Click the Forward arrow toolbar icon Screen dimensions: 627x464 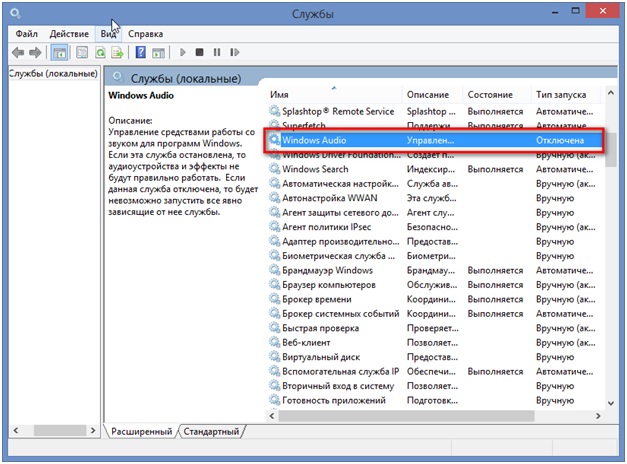click(35, 52)
